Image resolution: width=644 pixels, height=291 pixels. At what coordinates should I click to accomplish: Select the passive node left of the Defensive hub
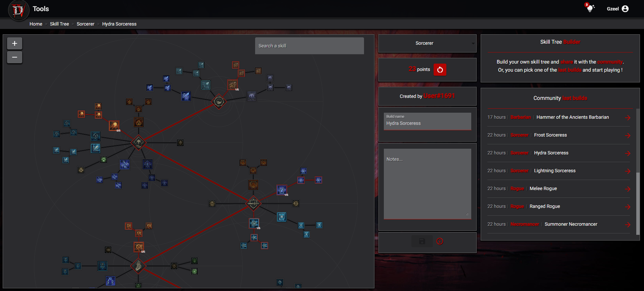(x=212, y=204)
